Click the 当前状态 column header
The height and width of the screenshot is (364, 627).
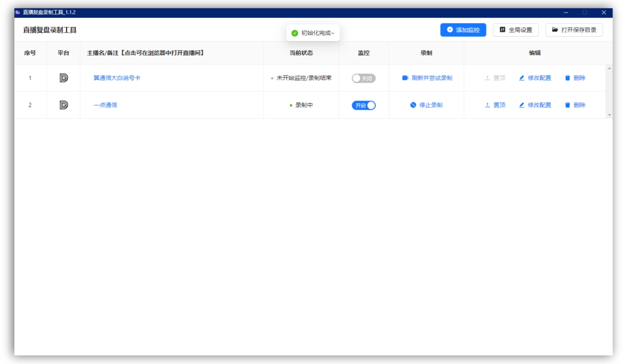[301, 53]
